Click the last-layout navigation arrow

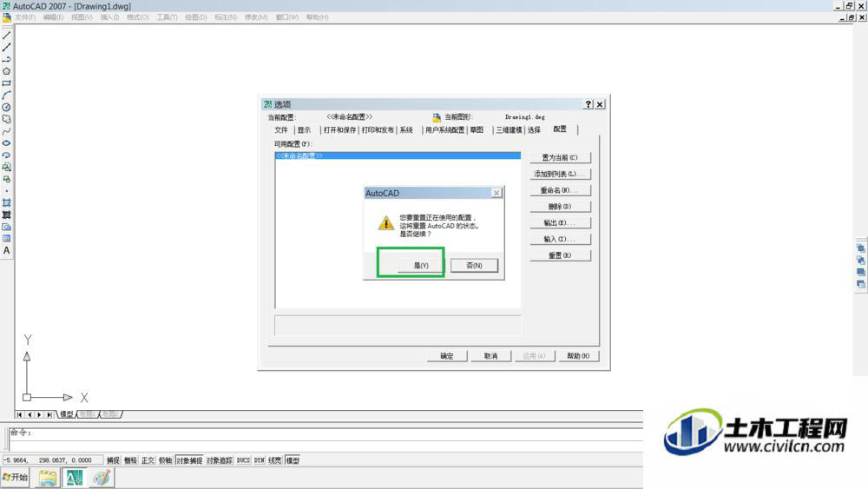click(x=49, y=414)
